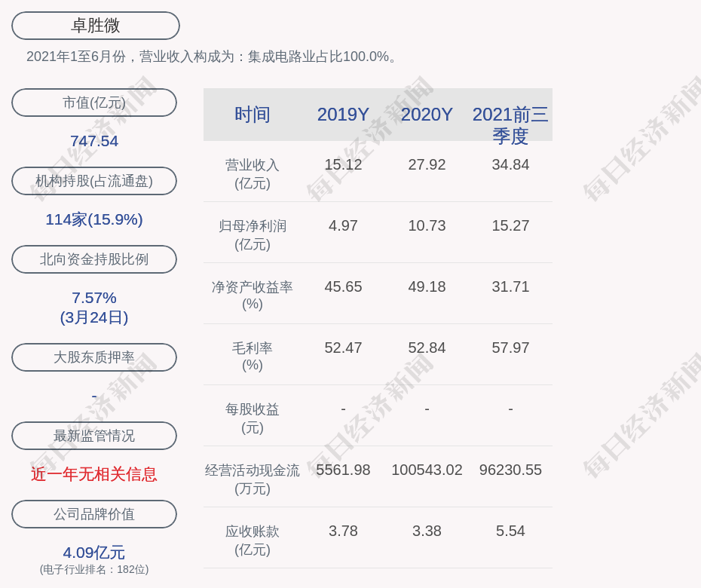
Task: Click the 应收账款(亿元) row label
Action: point(253,541)
